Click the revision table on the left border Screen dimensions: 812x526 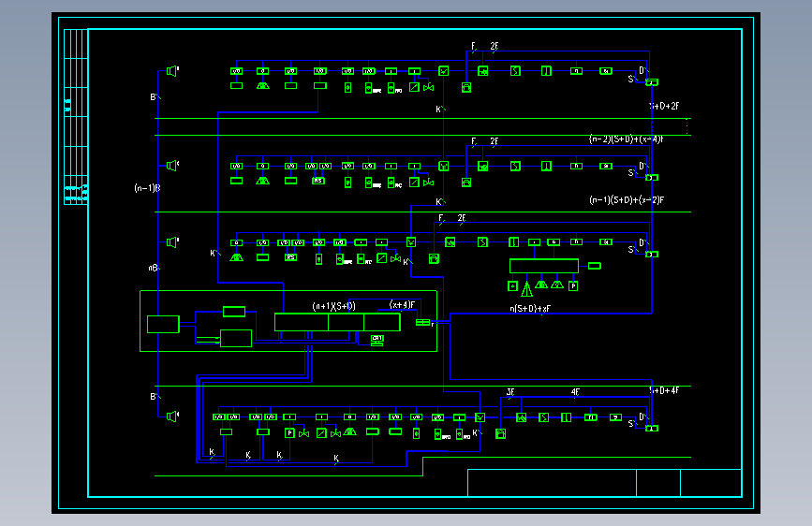[76, 117]
